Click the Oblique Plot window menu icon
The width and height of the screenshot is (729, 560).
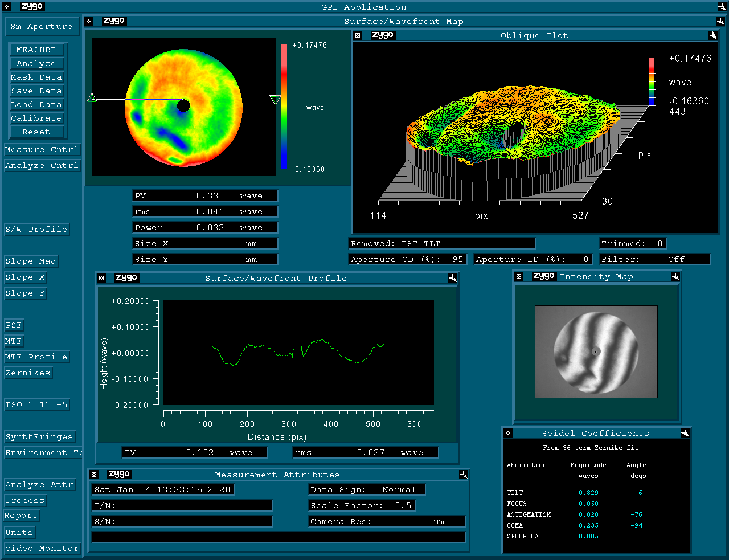358,35
